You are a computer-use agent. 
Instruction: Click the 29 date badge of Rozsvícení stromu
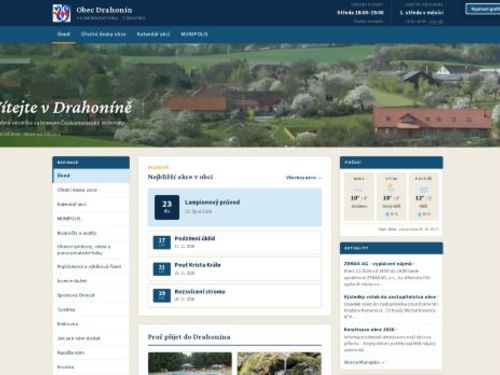pos(162,296)
